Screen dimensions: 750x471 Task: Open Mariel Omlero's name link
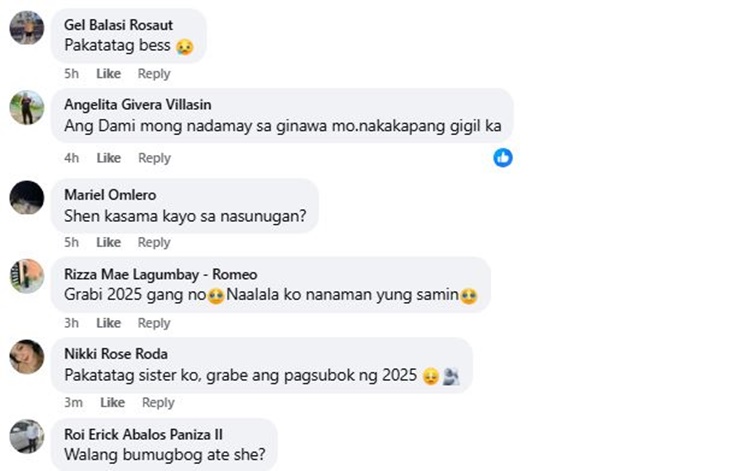pyautogui.click(x=110, y=195)
